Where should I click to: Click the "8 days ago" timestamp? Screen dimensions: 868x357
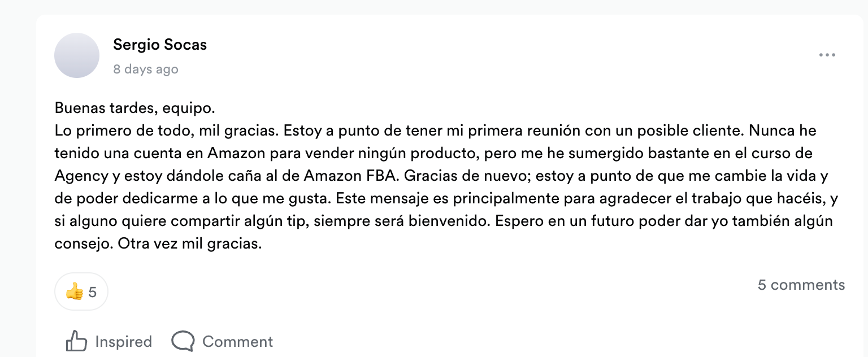click(146, 69)
